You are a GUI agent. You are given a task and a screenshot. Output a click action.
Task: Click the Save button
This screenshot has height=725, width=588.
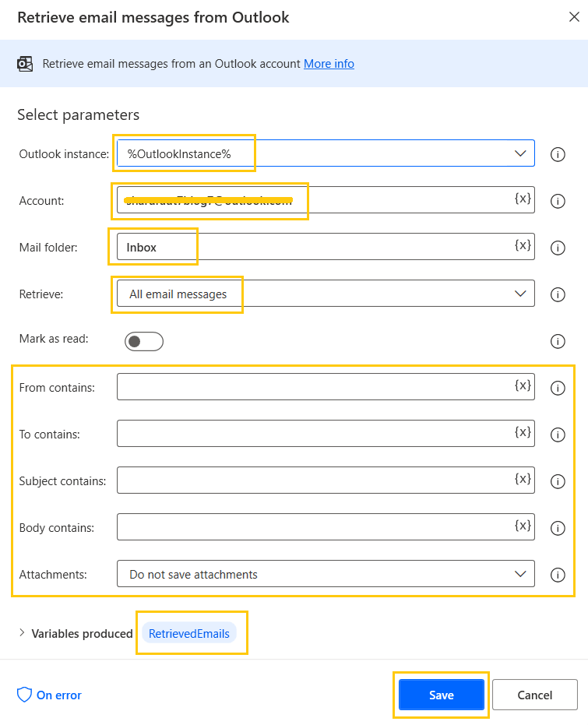click(441, 695)
